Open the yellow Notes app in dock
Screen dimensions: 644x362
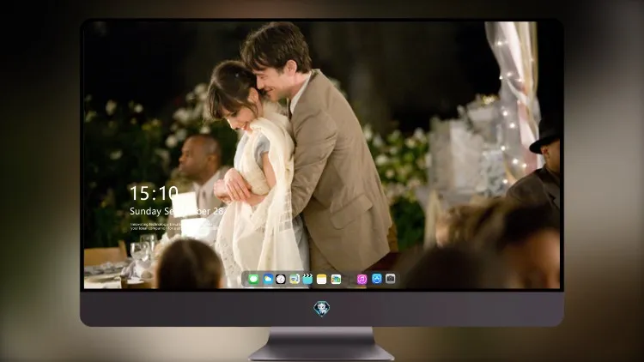(x=322, y=279)
